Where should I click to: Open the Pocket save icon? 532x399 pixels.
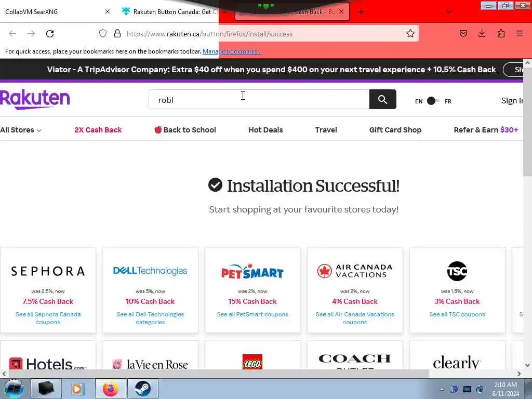463,33
